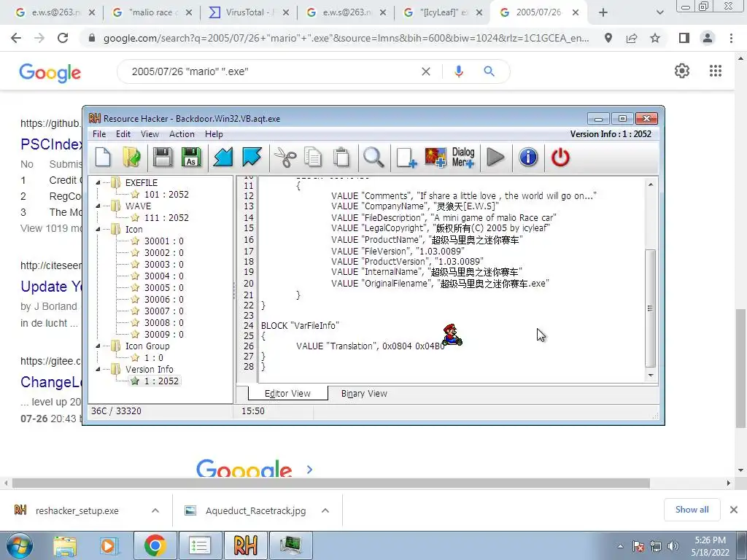Click the red power Exit icon
This screenshot has width=747, height=560.
[x=560, y=157]
